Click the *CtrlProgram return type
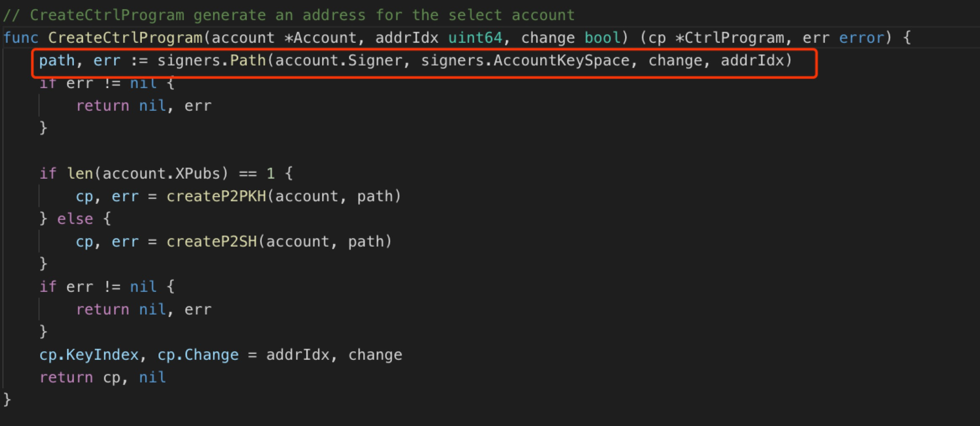The width and height of the screenshot is (980, 426). pos(730,38)
